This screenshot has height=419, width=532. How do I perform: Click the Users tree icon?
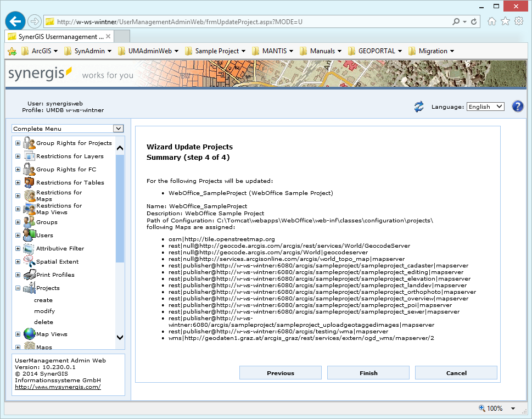(29, 235)
